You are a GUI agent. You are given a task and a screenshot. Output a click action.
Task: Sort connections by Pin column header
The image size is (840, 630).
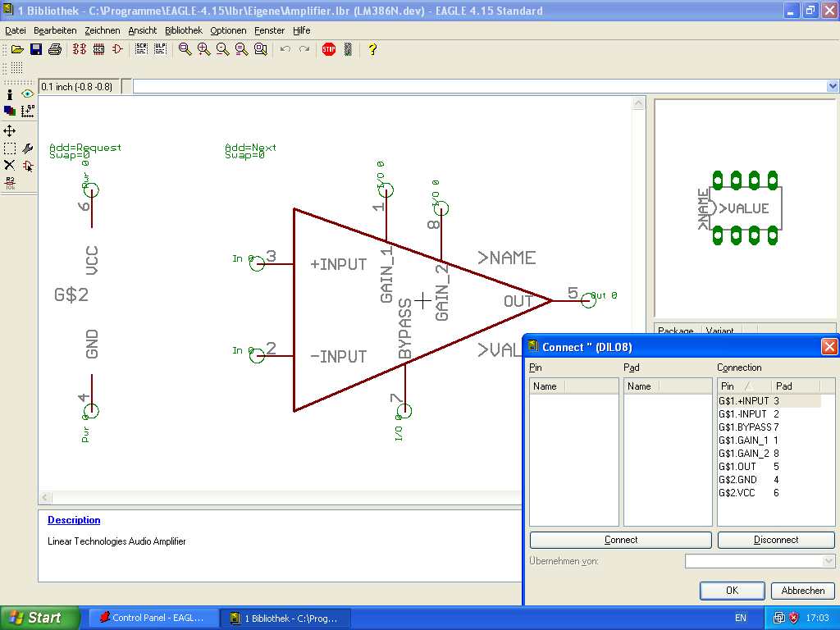[744, 386]
